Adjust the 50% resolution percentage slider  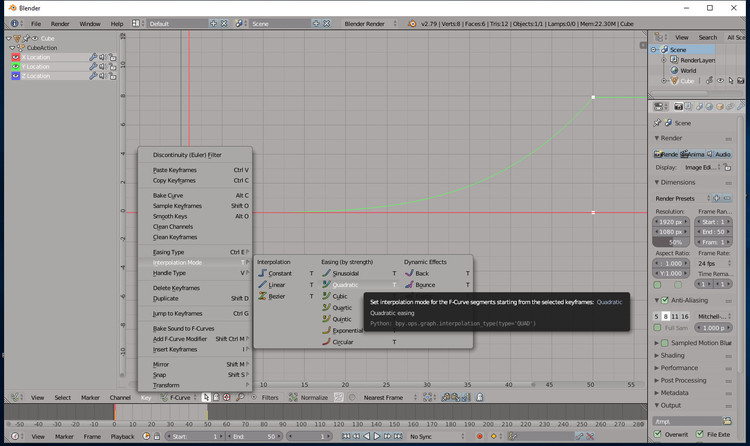pyautogui.click(x=671, y=242)
